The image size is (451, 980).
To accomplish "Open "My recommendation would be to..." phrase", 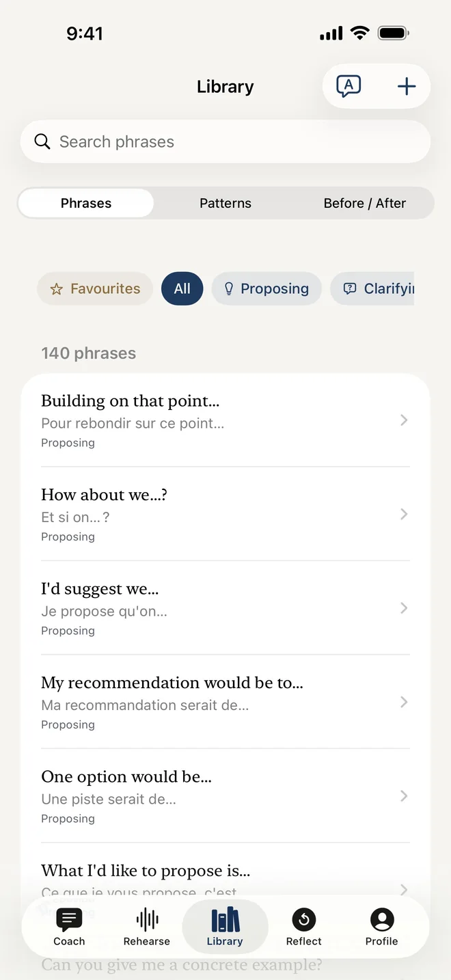I will click(225, 702).
